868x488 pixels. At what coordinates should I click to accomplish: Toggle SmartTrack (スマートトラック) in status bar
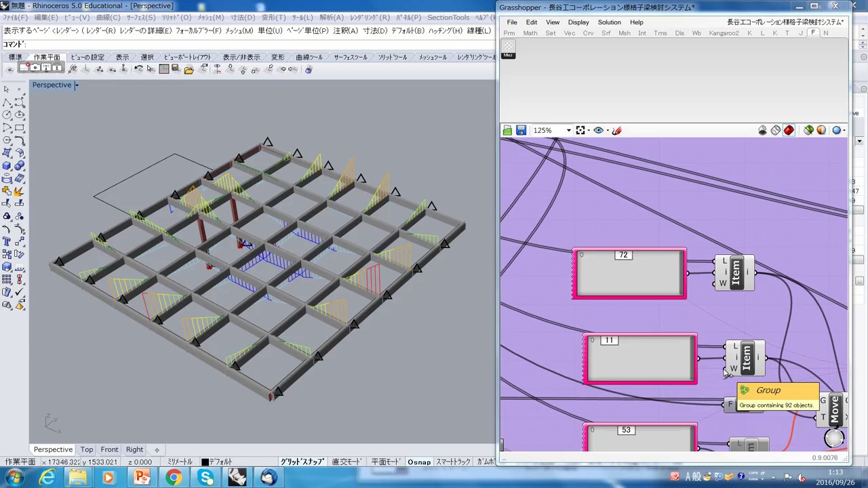point(453,462)
